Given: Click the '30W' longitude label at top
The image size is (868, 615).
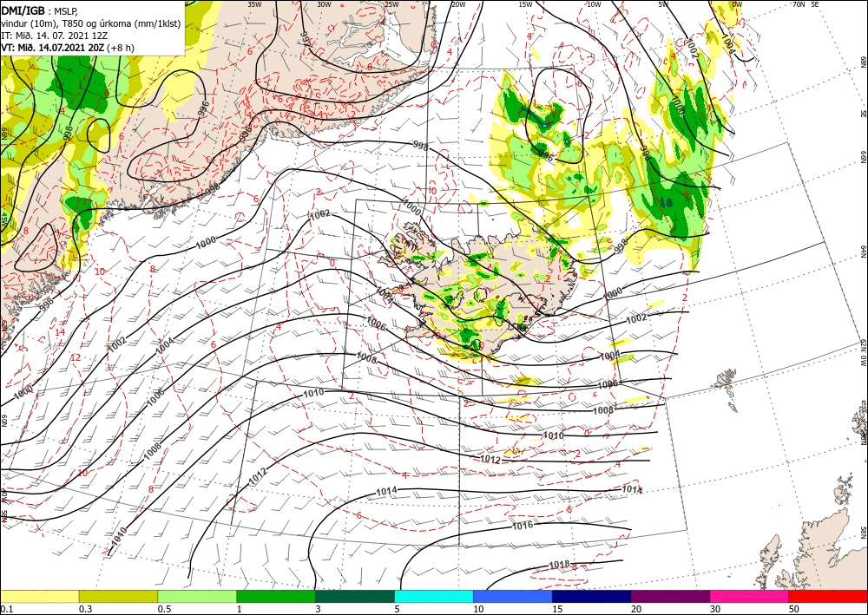Looking at the screenshot, I should pyautogui.click(x=324, y=4).
